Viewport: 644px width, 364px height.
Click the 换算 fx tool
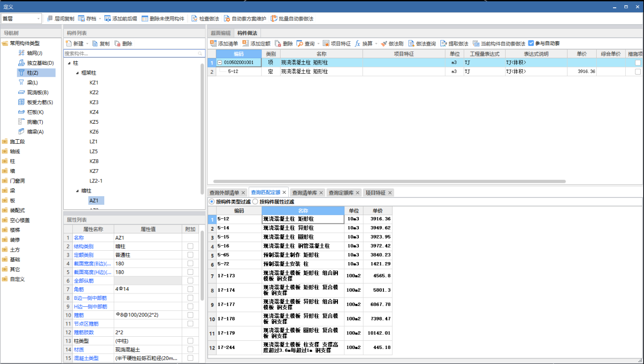pos(363,44)
